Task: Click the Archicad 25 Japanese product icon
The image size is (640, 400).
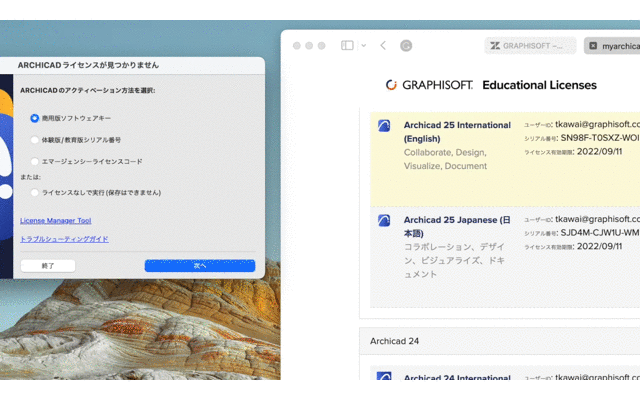Action: tap(384, 220)
